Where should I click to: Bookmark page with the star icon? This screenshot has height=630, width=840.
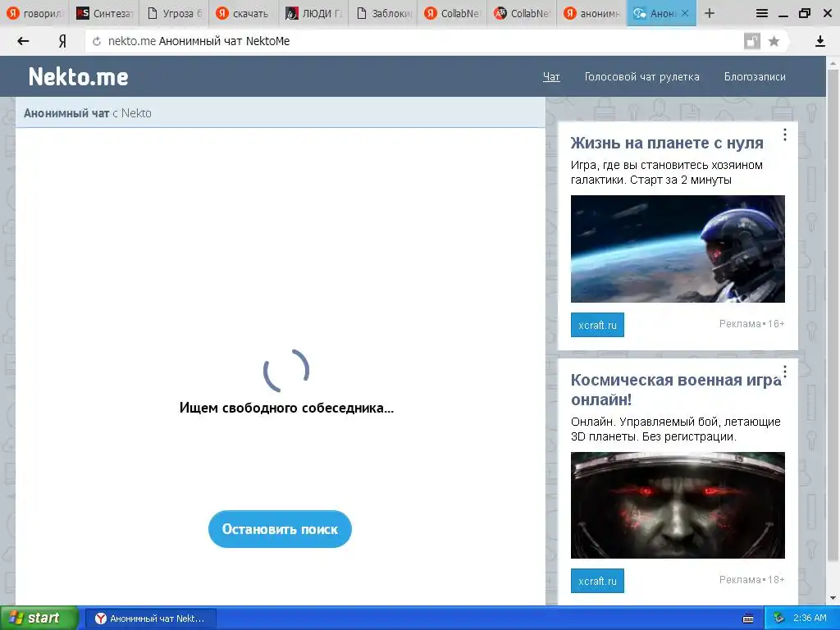coord(774,41)
